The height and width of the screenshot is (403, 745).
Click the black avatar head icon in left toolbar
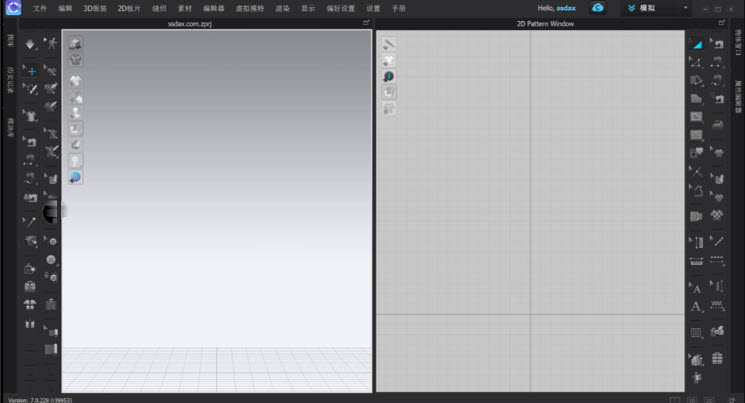[x=51, y=211]
